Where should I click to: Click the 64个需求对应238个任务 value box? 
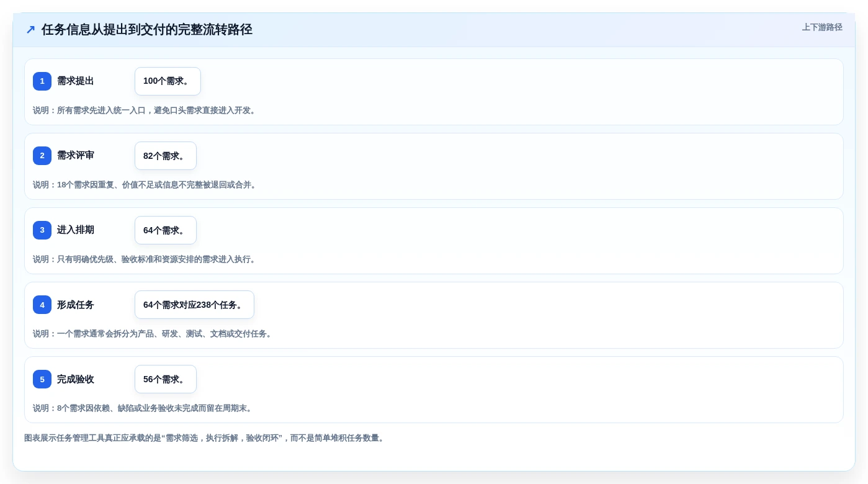[194, 305]
